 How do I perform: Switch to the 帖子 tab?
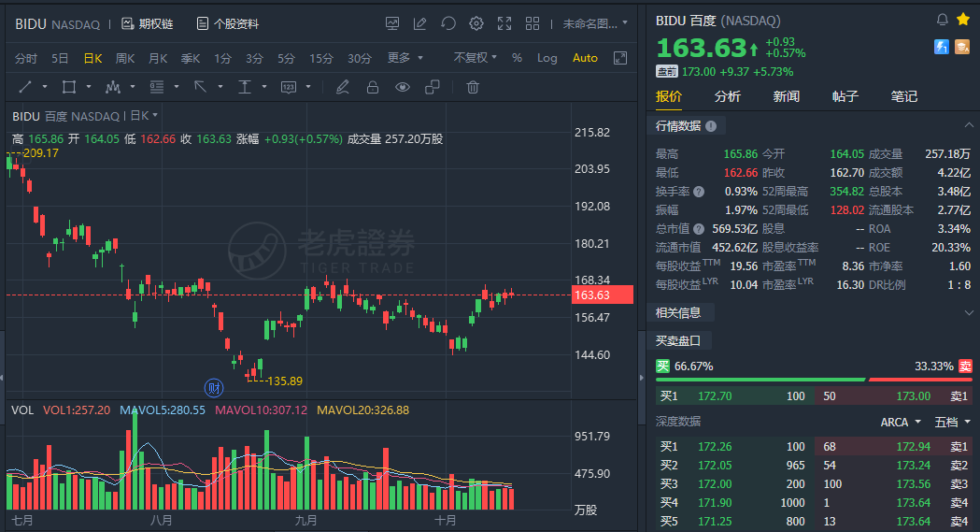click(x=845, y=96)
